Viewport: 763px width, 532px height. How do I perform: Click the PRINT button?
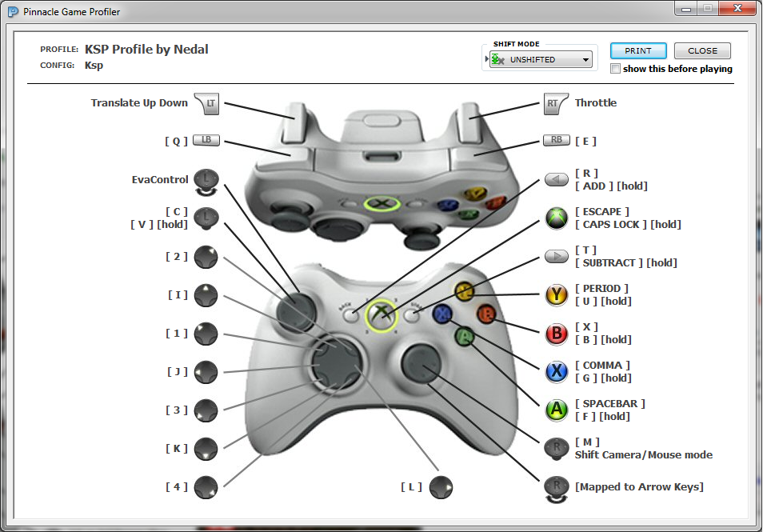[x=638, y=50]
